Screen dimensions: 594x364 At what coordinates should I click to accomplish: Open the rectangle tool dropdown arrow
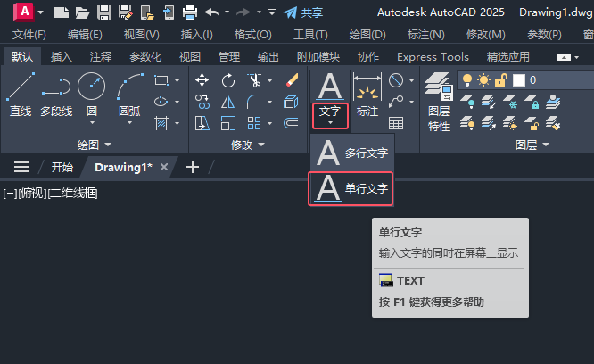tap(177, 80)
